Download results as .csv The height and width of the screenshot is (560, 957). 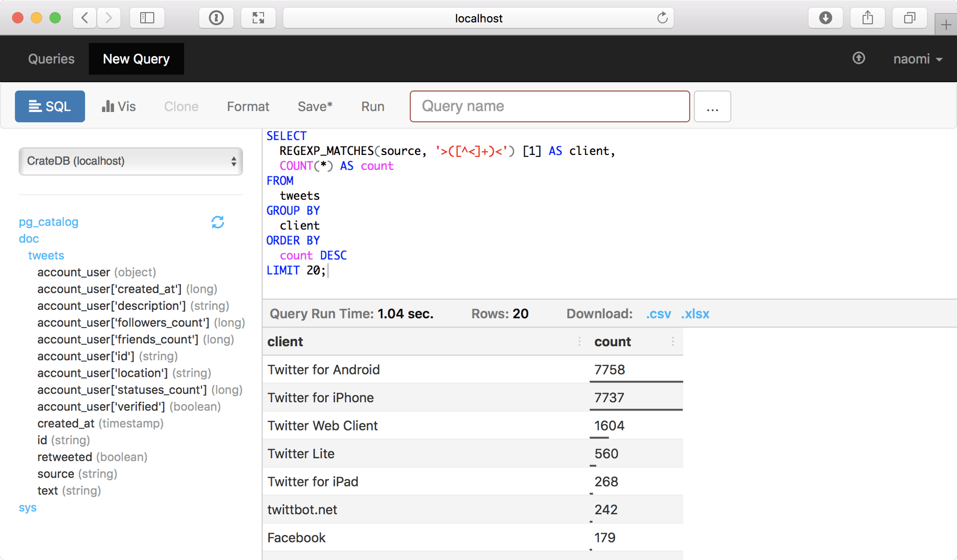(658, 314)
